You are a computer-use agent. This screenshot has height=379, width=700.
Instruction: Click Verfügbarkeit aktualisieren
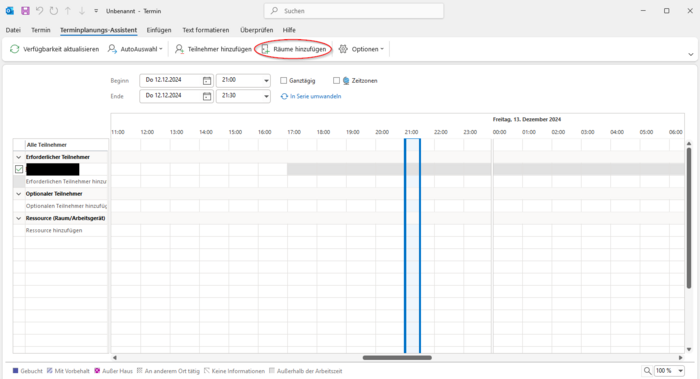[54, 49]
